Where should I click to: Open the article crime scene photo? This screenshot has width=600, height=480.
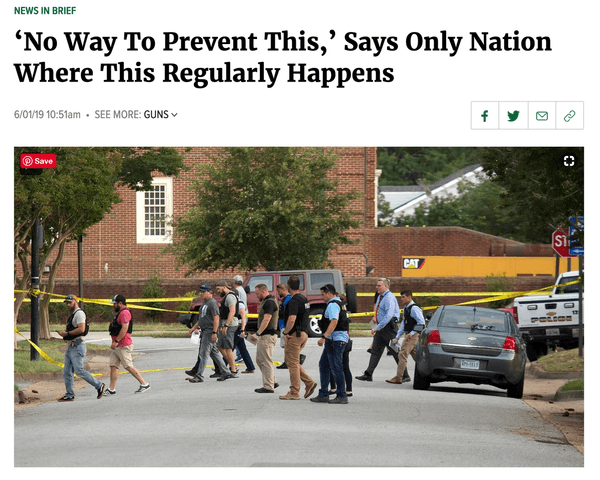click(299, 307)
